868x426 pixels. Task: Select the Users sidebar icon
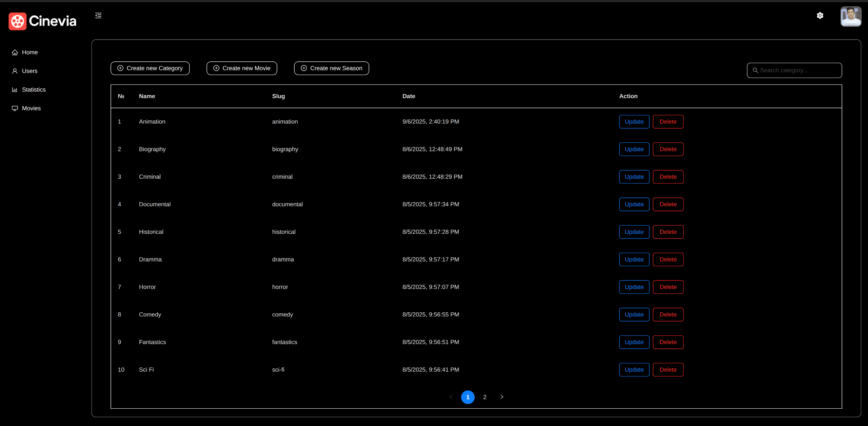15,71
